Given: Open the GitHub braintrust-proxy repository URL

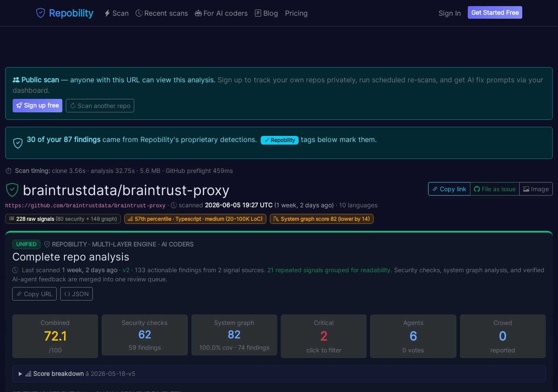Looking at the screenshot, I should 85,206.
